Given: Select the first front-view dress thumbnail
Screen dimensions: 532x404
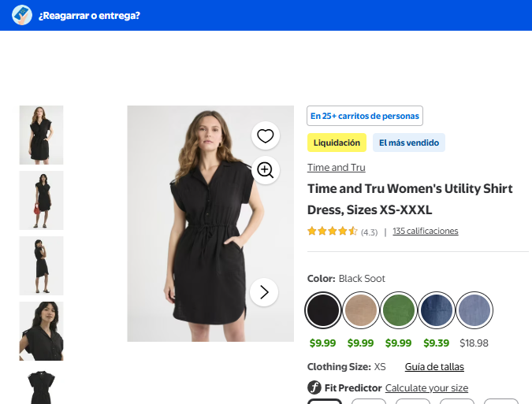Looking at the screenshot, I should [41, 135].
